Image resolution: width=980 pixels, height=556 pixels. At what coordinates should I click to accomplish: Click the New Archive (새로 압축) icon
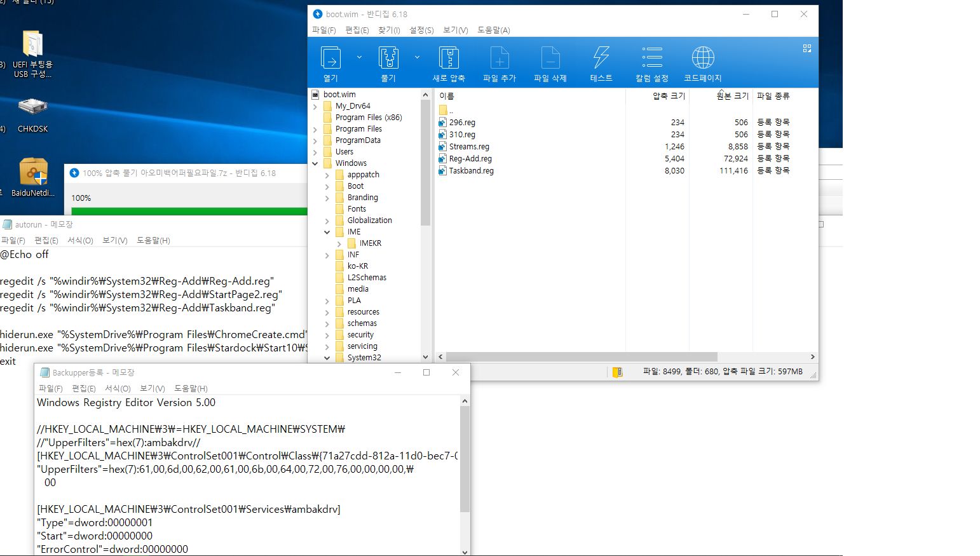pyautogui.click(x=449, y=58)
